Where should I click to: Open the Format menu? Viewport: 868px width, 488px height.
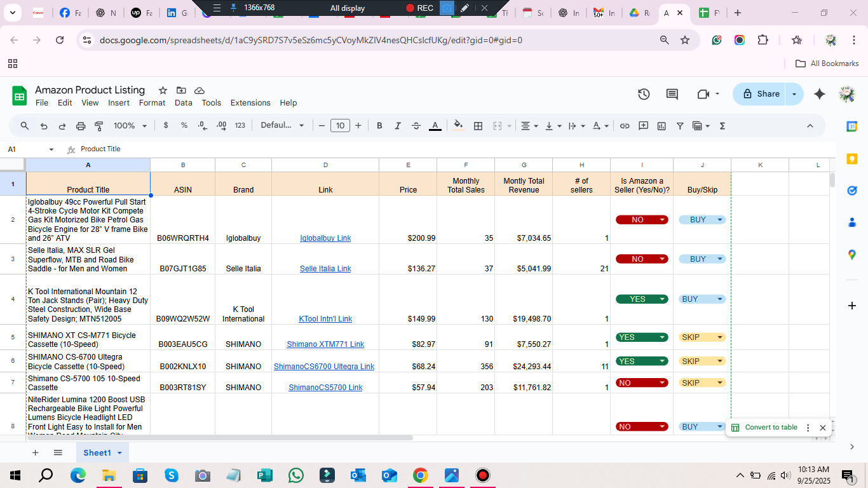click(152, 103)
